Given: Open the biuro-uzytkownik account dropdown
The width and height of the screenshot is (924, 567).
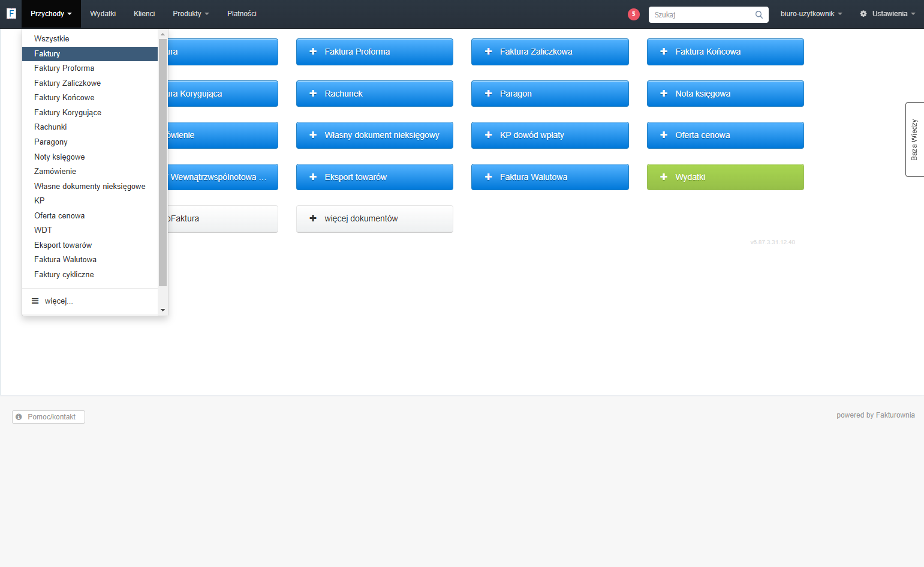Looking at the screenshot, I should 811,14.
